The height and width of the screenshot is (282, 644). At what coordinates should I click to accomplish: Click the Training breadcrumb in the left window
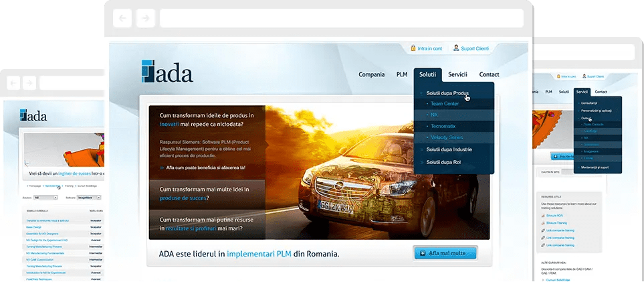[x=69, y=186]
